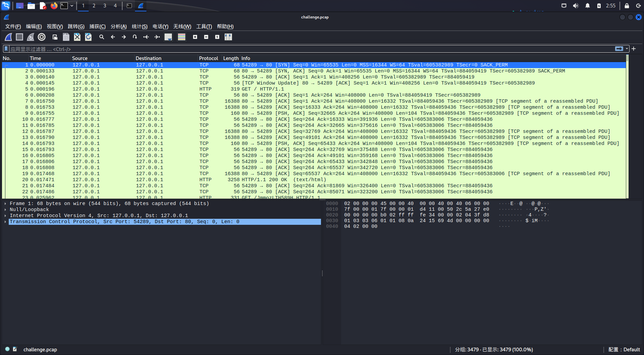Toggle packet colorization rules button
644x355 pixels.
tap(182, 37)
